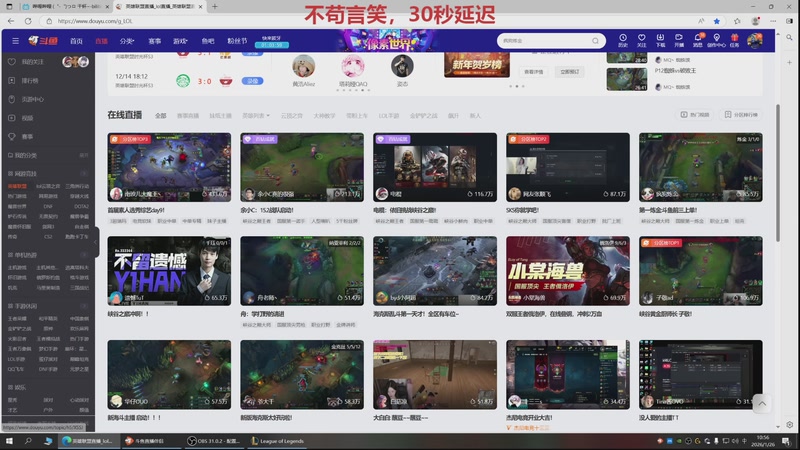Open the 鱼吧 nav item
This screenshot has height=450, width=800.
(x=208, y=41)
